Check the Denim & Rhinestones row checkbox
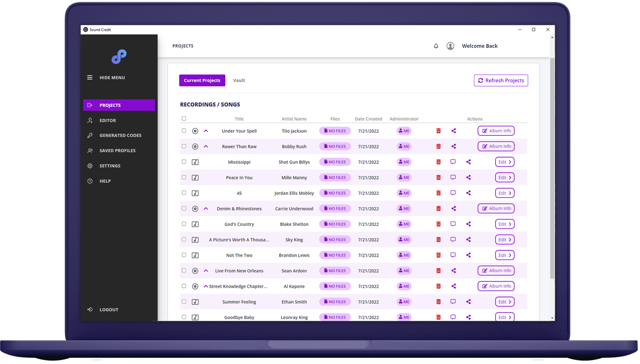The image size is (640, 364). click(184, 208)
